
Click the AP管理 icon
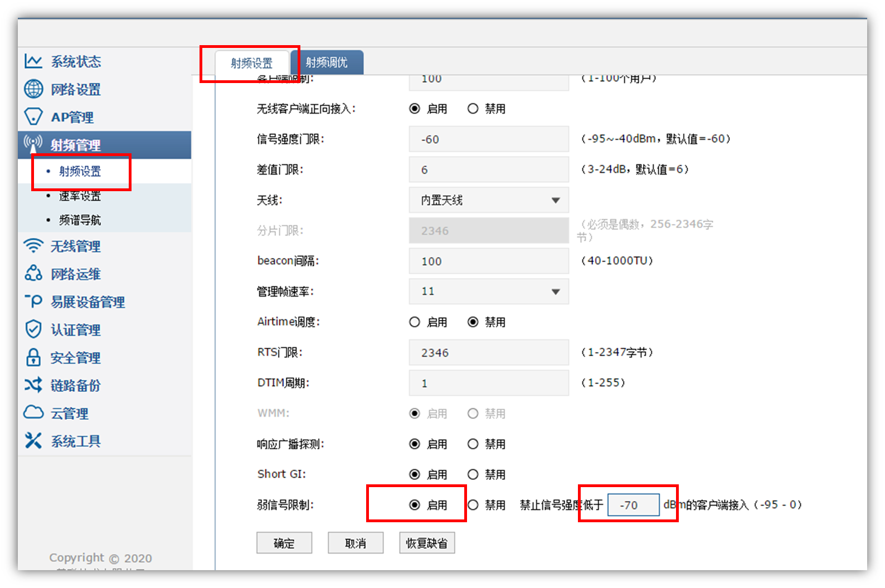pyautogui.click(x=33, y=116)
